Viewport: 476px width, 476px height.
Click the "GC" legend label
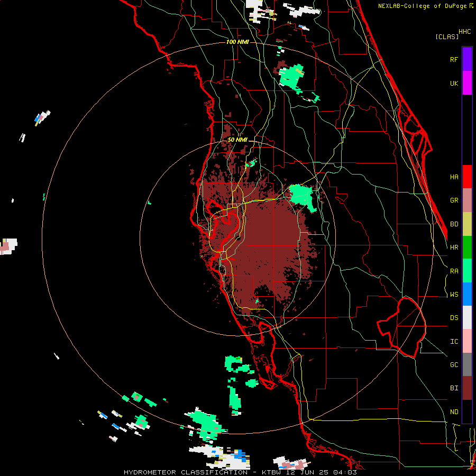click(454, 365)
